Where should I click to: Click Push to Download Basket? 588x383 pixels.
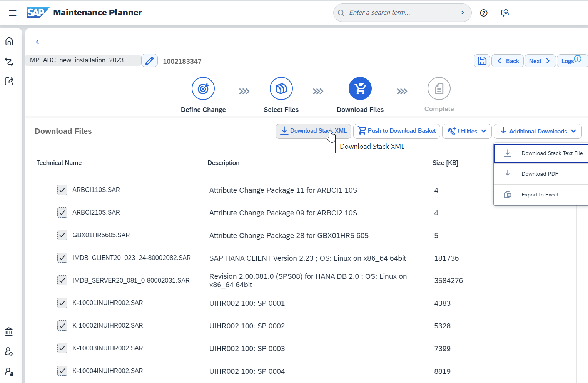pos(397,131)
